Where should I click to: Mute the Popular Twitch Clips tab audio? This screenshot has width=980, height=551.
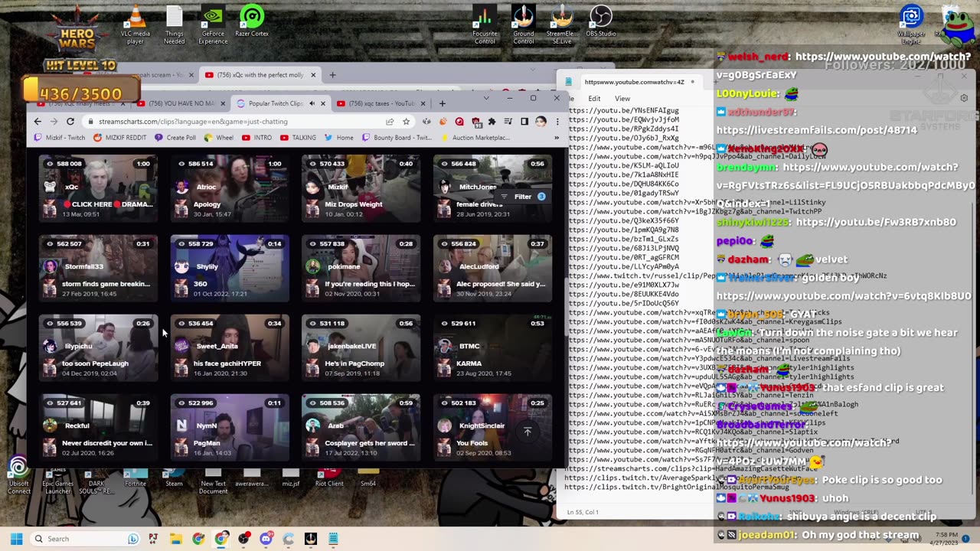(x=312, y=103)
